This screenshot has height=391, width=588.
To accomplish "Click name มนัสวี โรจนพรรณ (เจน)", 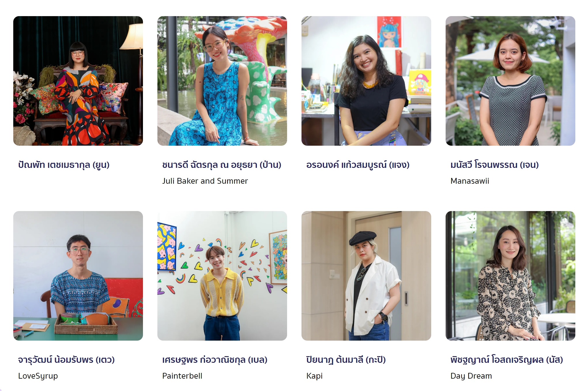I will point(495,165).
